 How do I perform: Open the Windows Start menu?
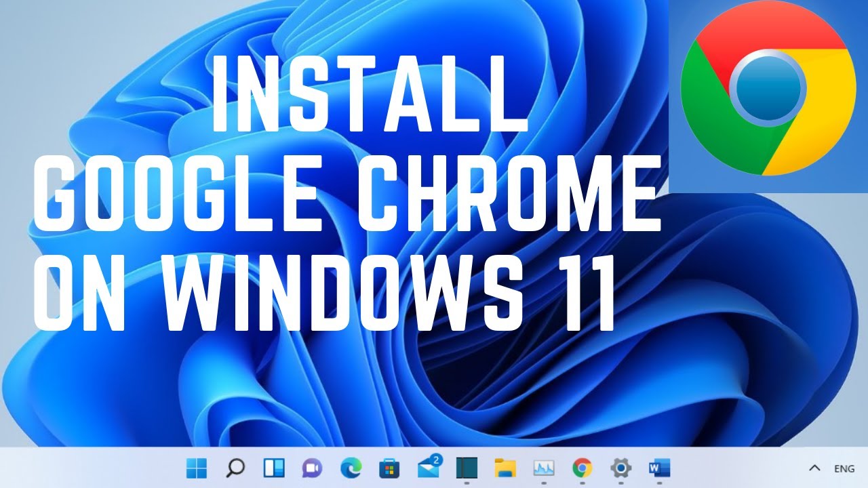tap(197, 468)
